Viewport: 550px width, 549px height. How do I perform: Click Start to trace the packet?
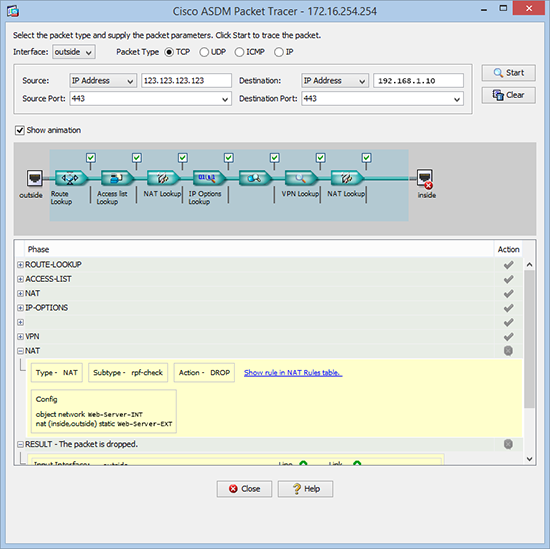tap(508, 73)
